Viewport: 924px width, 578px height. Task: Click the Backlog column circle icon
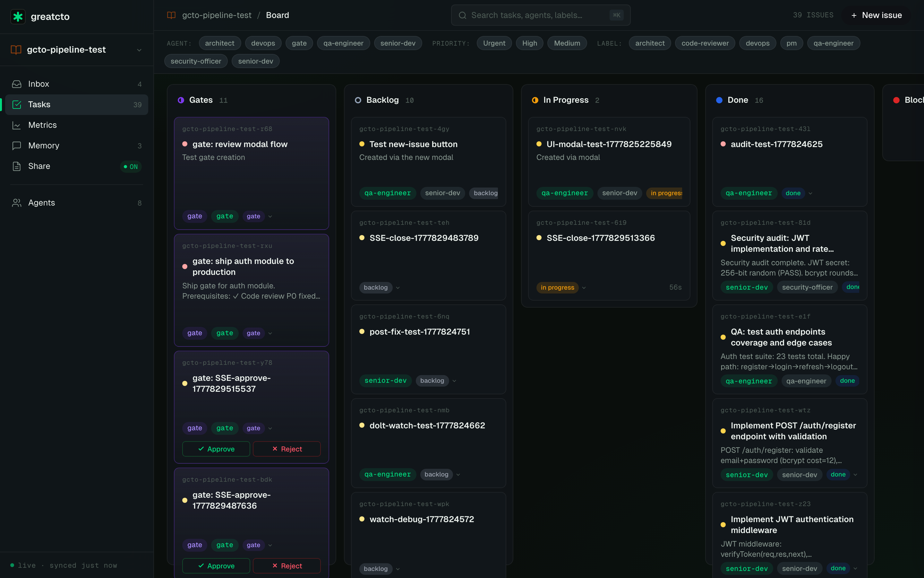358,100
